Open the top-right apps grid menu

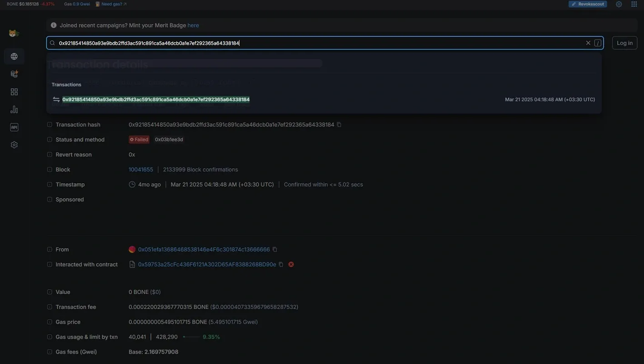(634, 4)
